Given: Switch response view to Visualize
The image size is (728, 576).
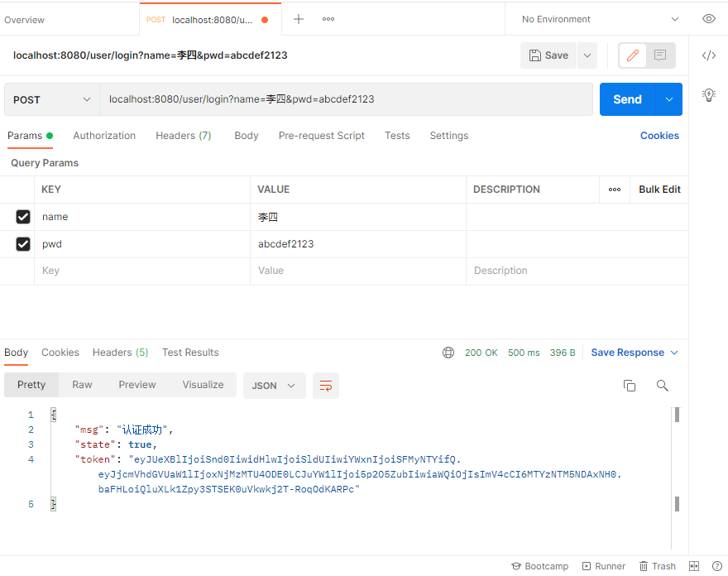Looking at the screenshot, I should 203,385.
